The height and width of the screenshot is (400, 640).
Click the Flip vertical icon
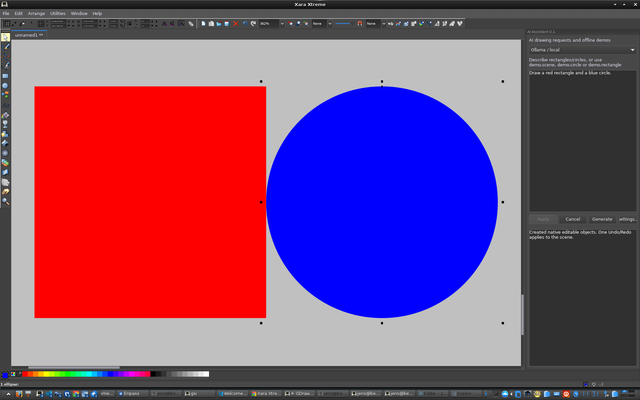click(172, 24)
